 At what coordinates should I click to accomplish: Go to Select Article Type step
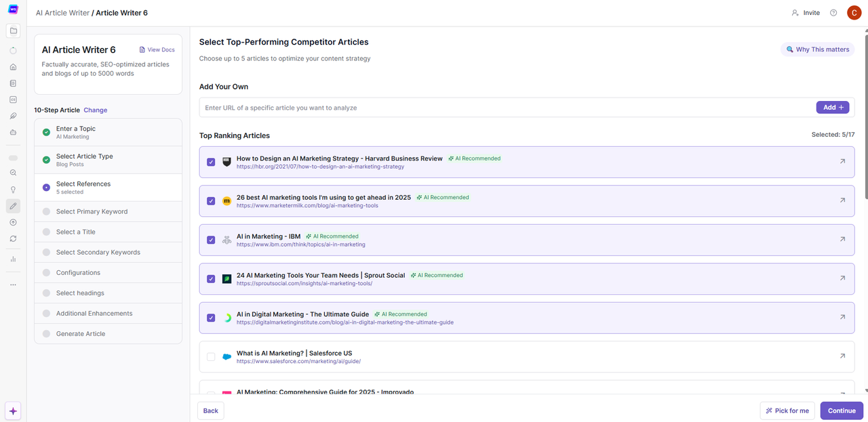(108, 160)
